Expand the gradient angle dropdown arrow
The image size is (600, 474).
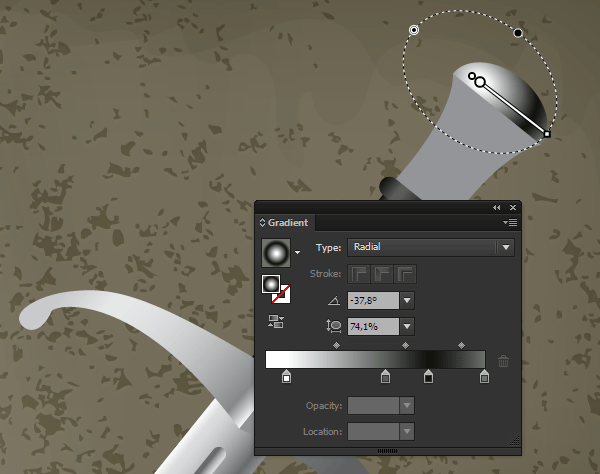(x=407, y=301)
